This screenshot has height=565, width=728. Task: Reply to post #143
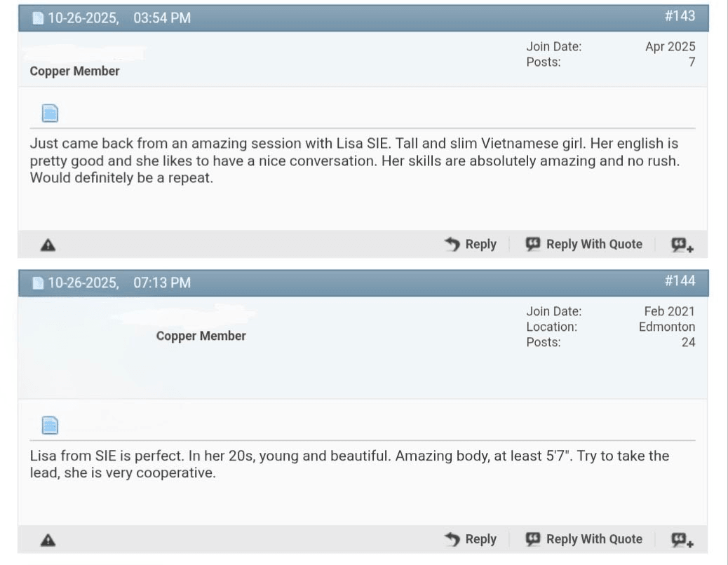(x=471, y=245)
